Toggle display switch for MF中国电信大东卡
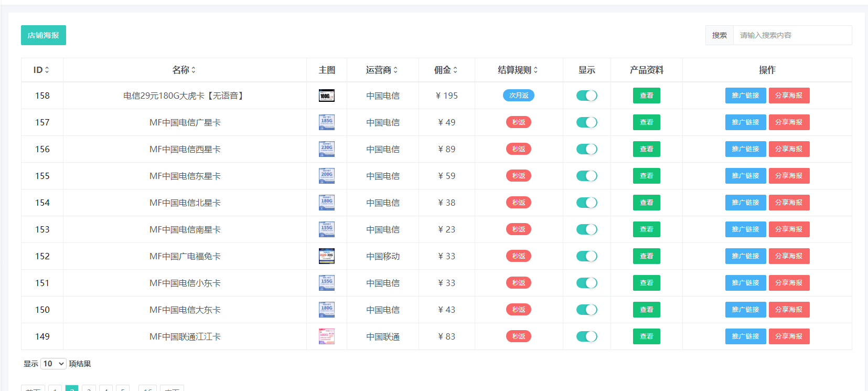868x391 pixels. click(587, 310)
